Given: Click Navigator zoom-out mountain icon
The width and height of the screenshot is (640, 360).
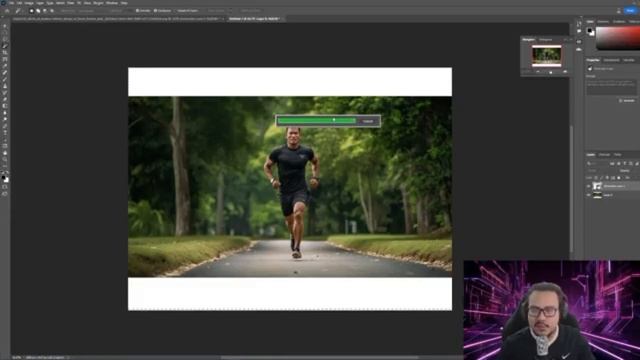Looking at the screenshot, I should tap(538, 72).
